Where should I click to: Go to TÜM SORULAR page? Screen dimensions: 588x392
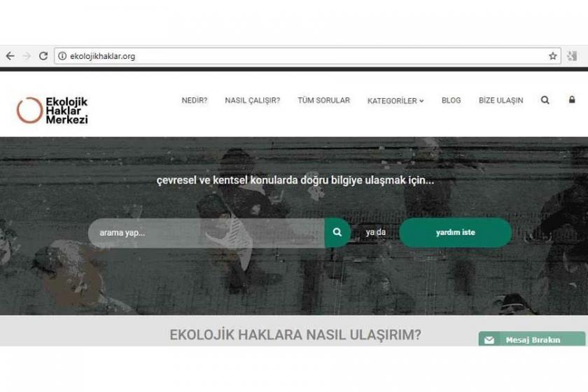point(323,100)
